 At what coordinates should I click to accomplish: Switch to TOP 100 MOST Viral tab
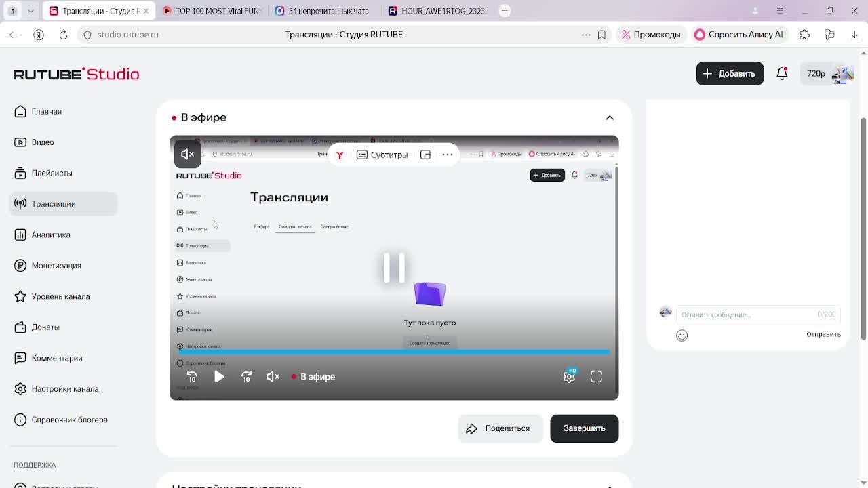(212, 11)
